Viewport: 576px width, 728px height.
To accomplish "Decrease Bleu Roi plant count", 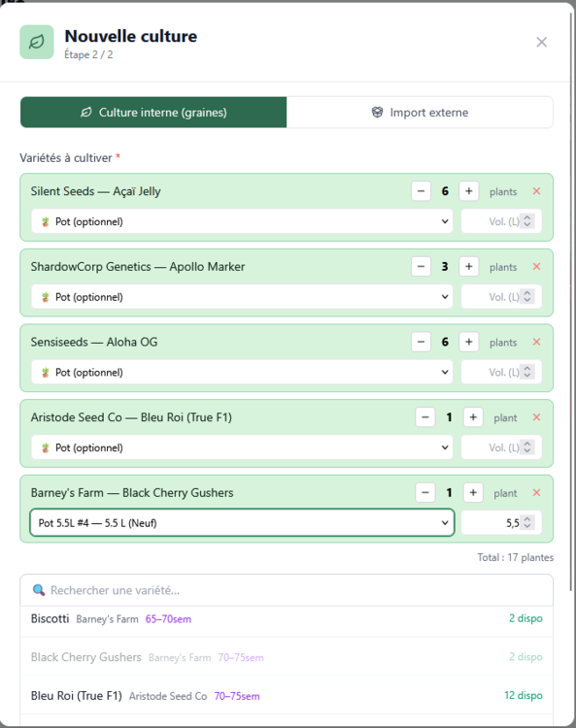I will pyautogui.click(x=425, y=417).
